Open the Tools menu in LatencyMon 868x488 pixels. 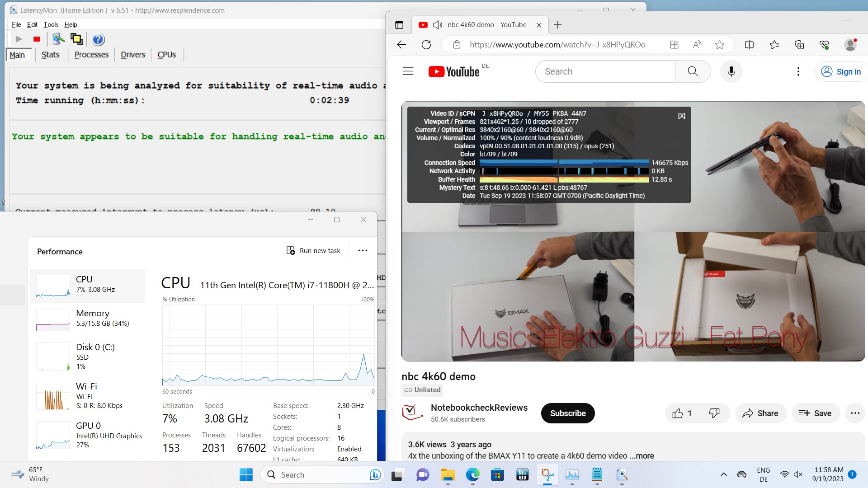point(51,24)
